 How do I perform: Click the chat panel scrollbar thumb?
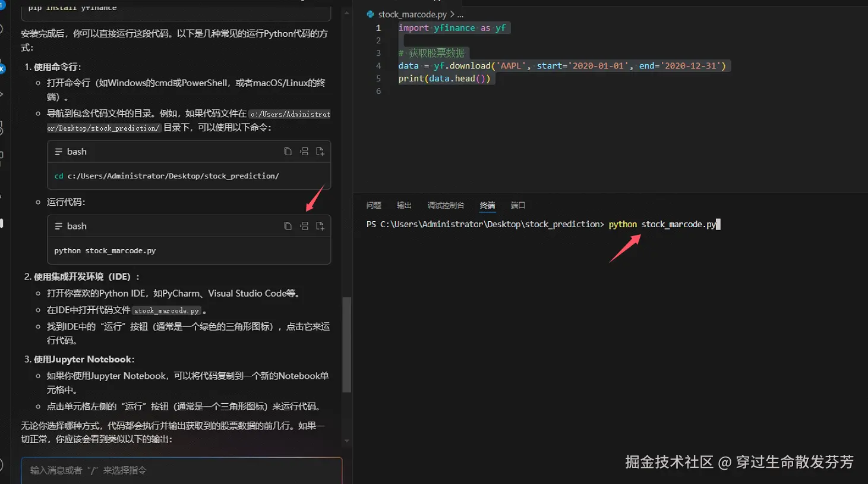pos(347,345)
